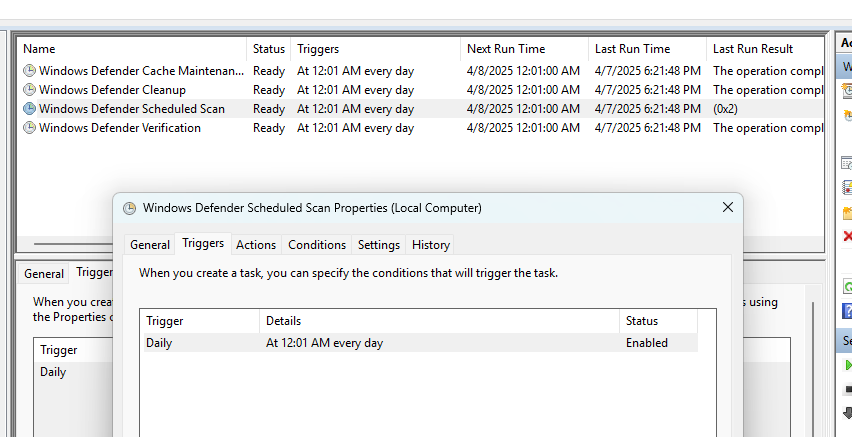The width and height of the screenshot is (852, 437).
Task: Open the Conditions tab in Properties dialog
Action: point(317,245)
